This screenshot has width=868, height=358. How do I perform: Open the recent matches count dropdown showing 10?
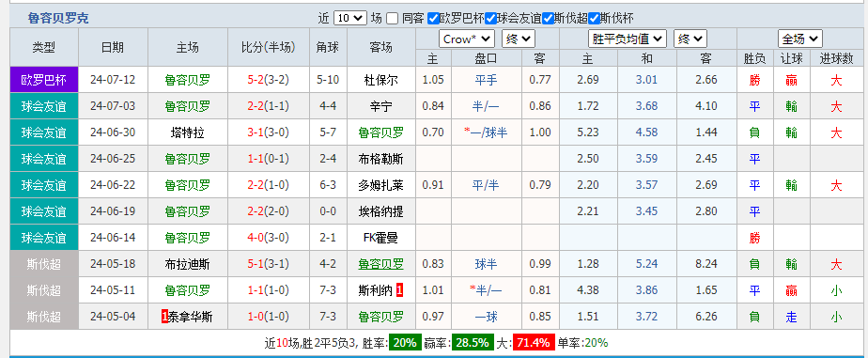pyautogui.click(x=349, y=18)
